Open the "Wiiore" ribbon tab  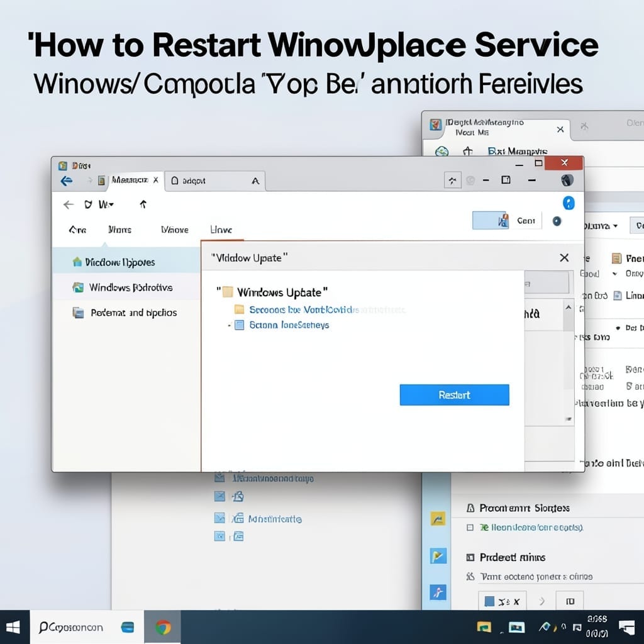175,230
